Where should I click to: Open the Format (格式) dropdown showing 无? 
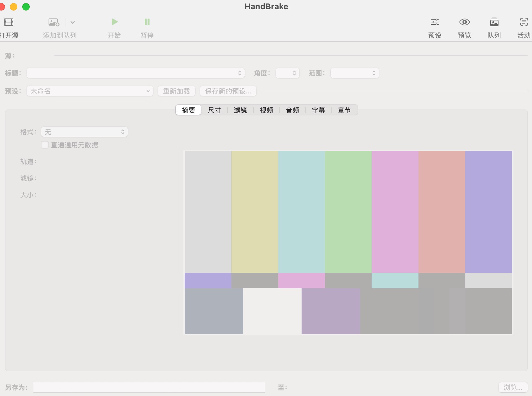pos(84,132)
